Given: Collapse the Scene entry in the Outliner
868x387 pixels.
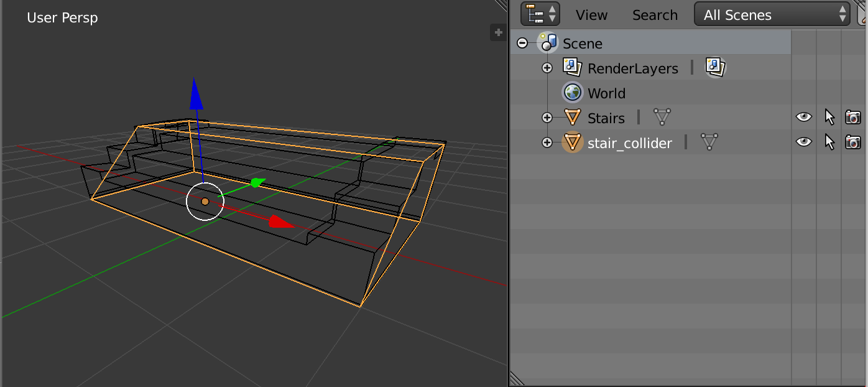Looking at the screenshot, I should click(x=523, y=43).
